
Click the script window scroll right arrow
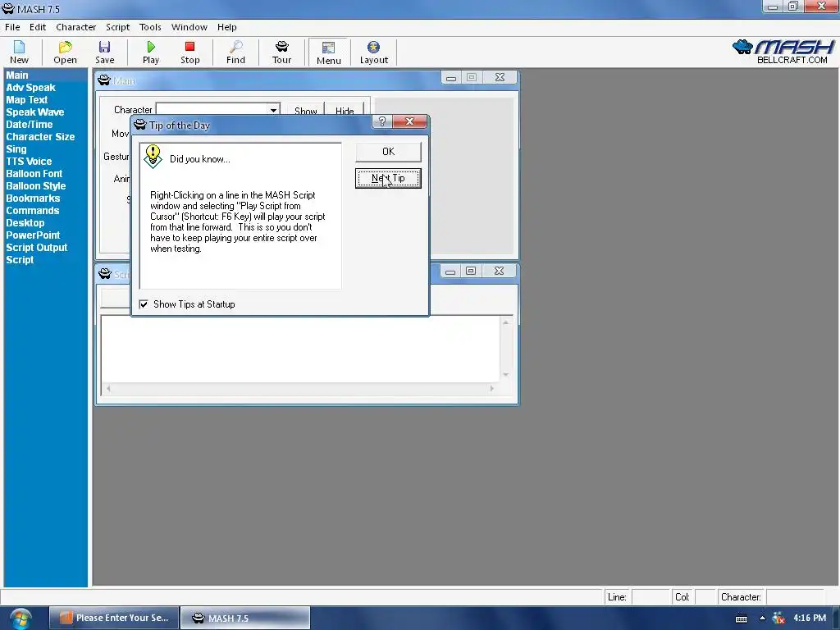point(492,388)
